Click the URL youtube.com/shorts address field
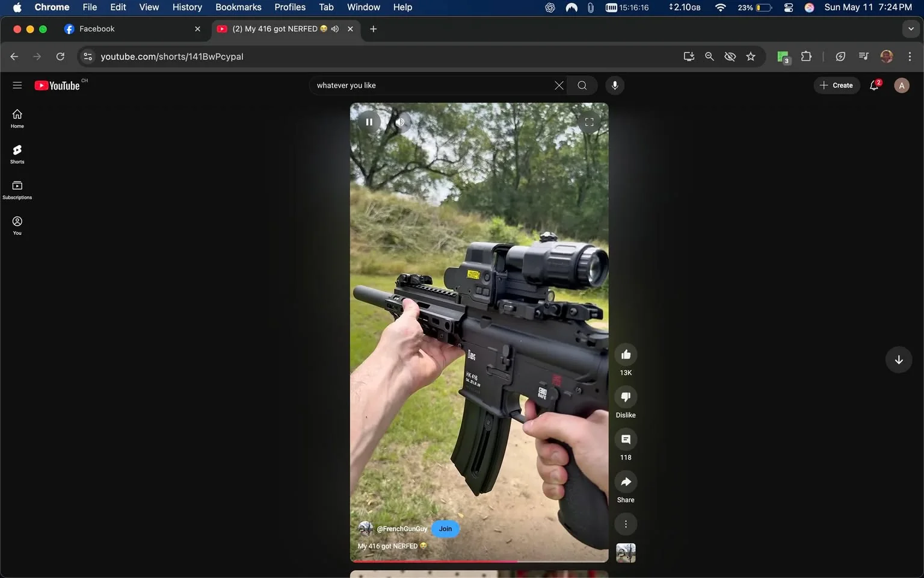Image resolution: width=924 pixels, height=578 pixels. (x=172, y=57)
